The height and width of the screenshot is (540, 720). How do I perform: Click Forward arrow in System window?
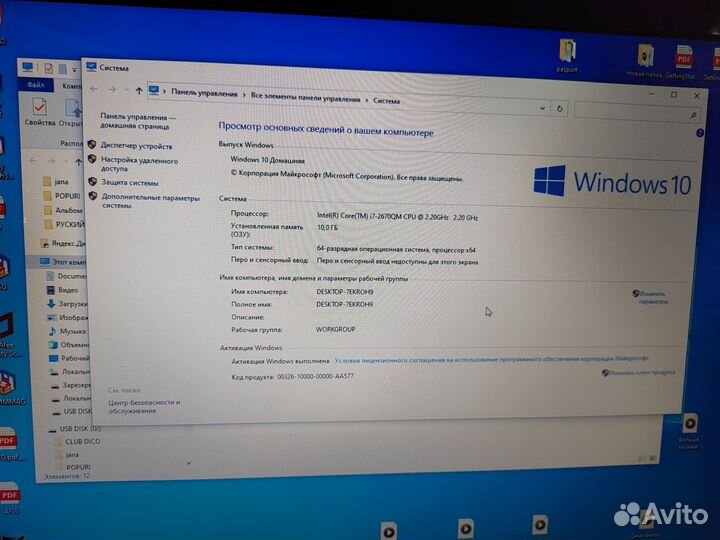point(112,90)
